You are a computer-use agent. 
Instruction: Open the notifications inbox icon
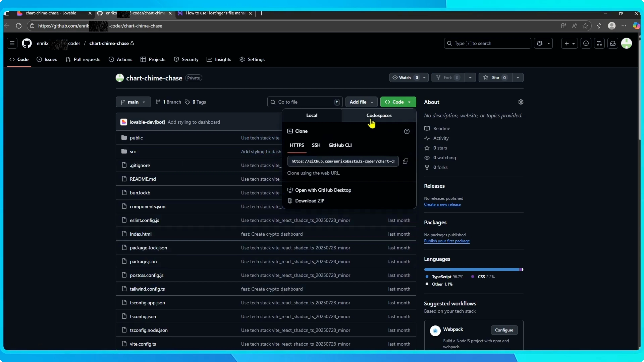[613, 43]
